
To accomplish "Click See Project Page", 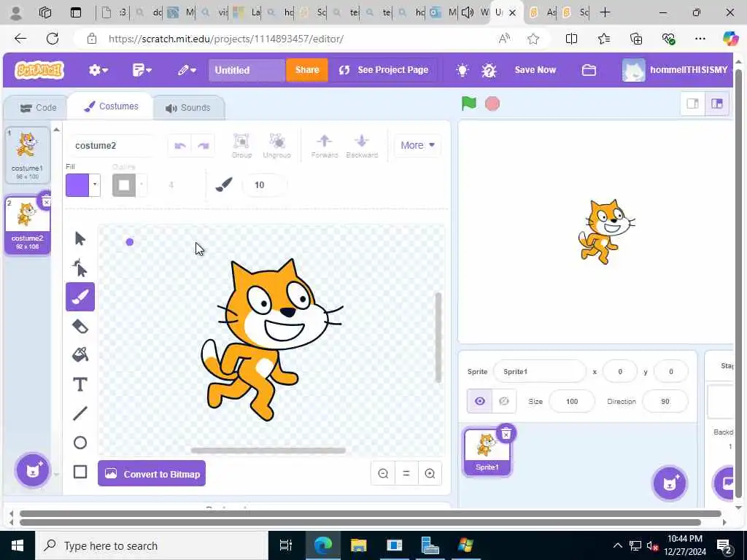I will tap(384, 70).
